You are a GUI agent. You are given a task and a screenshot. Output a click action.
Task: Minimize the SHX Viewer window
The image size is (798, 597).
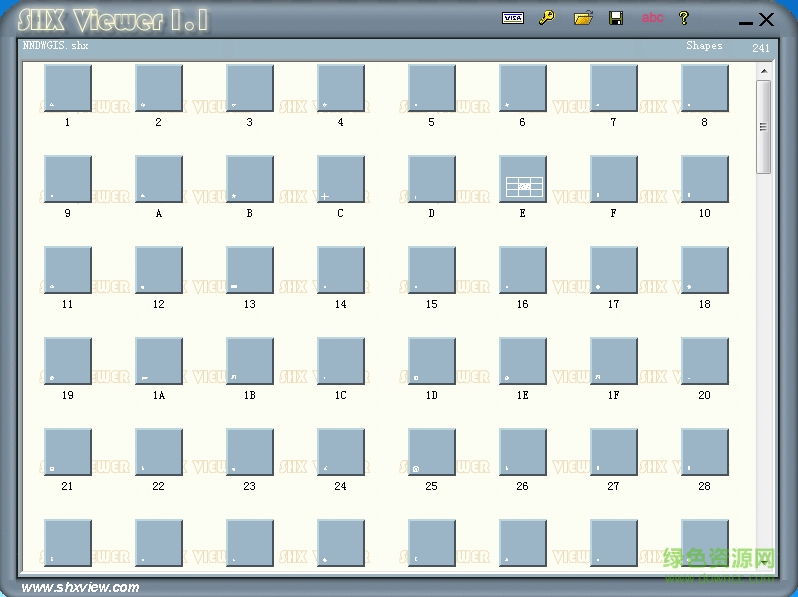coord(745,21)
